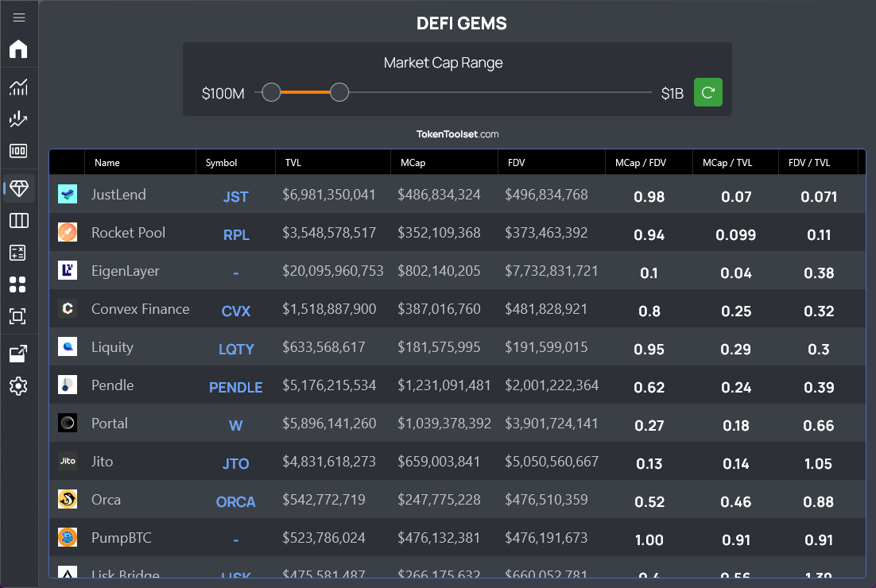876x588 pixels.
Task: Open the hamburger menu in the sidebar
Action: [19, 17]
